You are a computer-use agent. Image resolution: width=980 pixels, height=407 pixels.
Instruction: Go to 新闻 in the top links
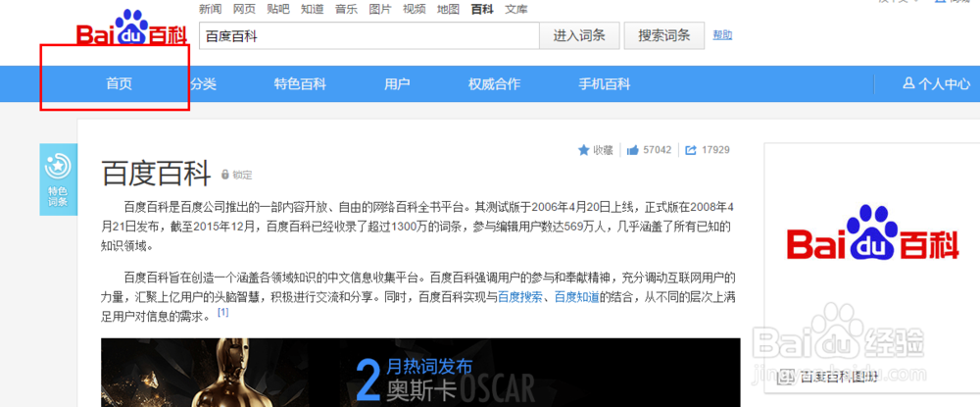coord(210,9)
